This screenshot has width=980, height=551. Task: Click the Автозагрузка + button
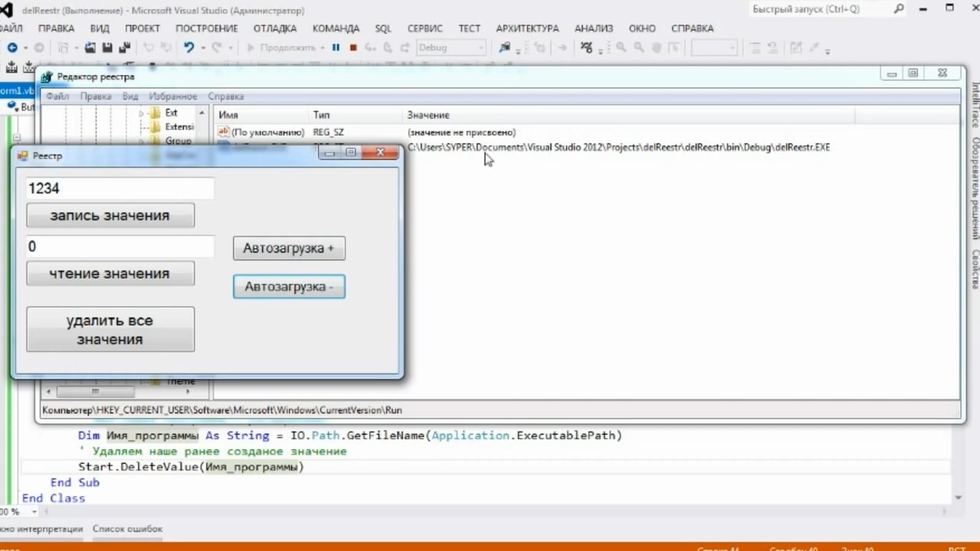pos(289,248)
